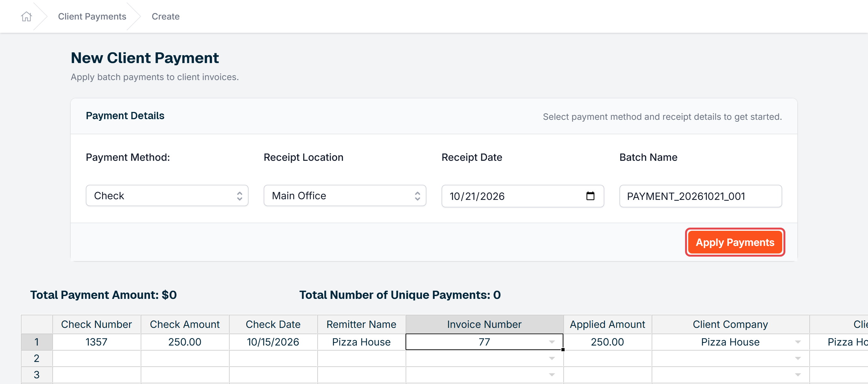868x384 pixels.
Task: Select the Check Date column header
Action: pyautogui.click(x=273, y=324)
